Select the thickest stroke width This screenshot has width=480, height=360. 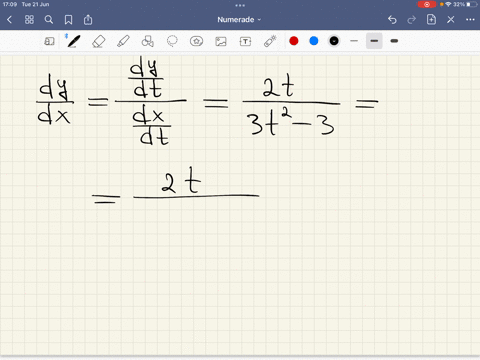(x=394, y=41)
